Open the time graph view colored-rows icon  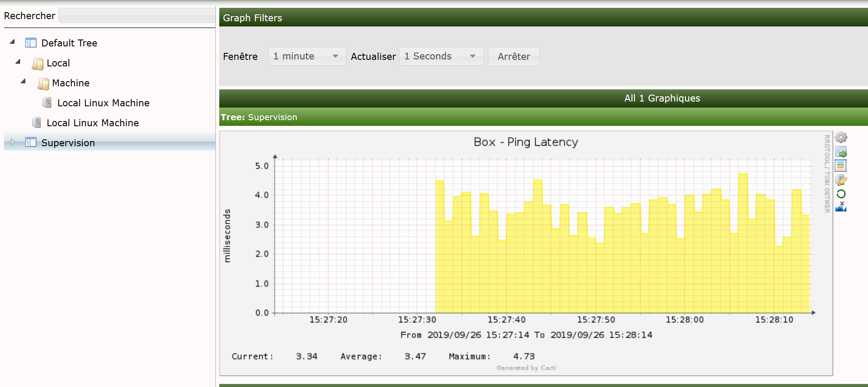point(841,166)
